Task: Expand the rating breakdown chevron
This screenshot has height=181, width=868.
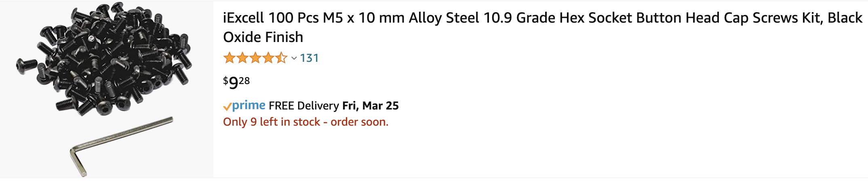Action: [x=294, y=59]
